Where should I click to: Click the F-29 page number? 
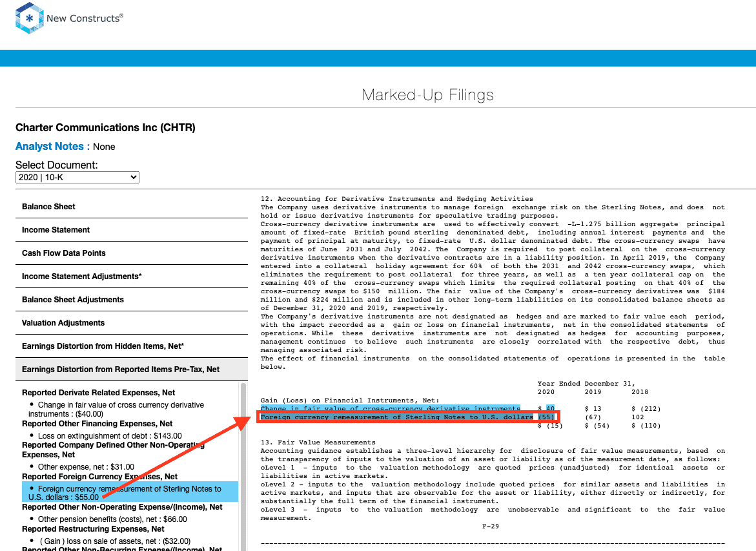pos(491,526)
